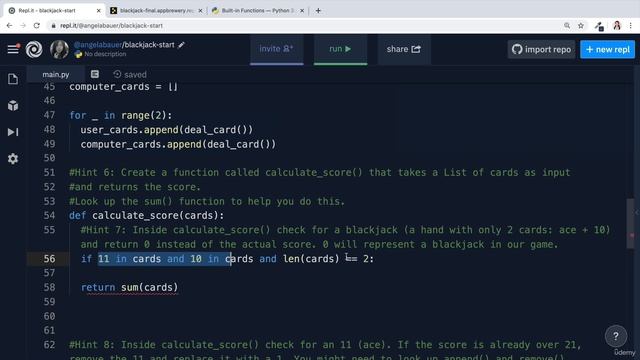Click the code formatter icon beside main.py
Viewport: 640px width, 360px height.
tap(95, 74)
